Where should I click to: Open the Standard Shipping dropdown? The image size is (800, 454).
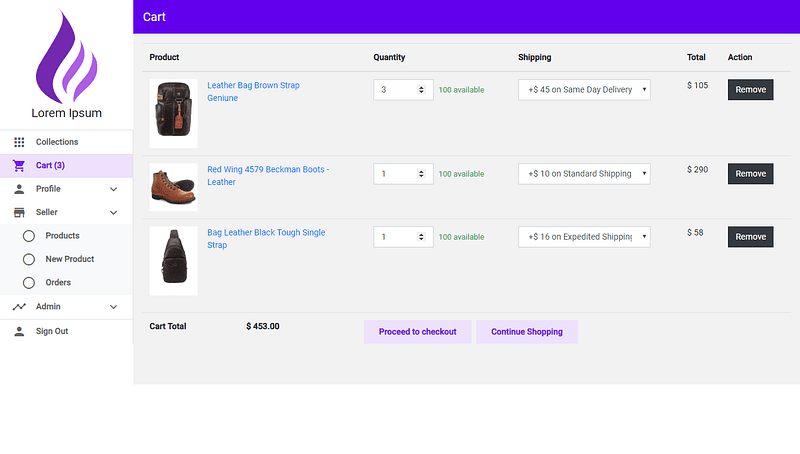click(x=584, y=174)
